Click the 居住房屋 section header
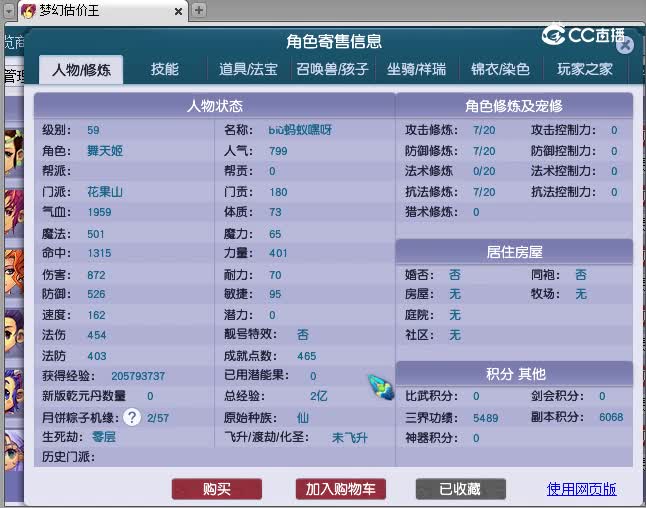Viewport: 646px width, 508px height. tap(514, 252)
